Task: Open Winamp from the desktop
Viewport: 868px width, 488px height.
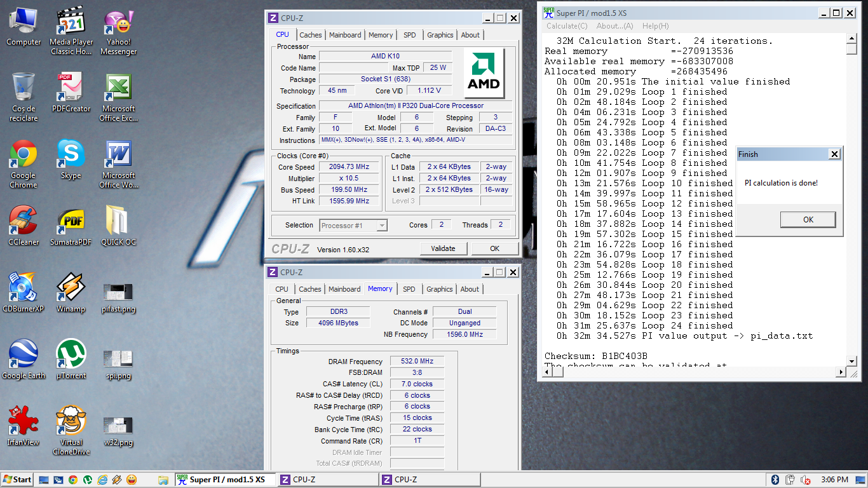Action: [x=71, y=294]
